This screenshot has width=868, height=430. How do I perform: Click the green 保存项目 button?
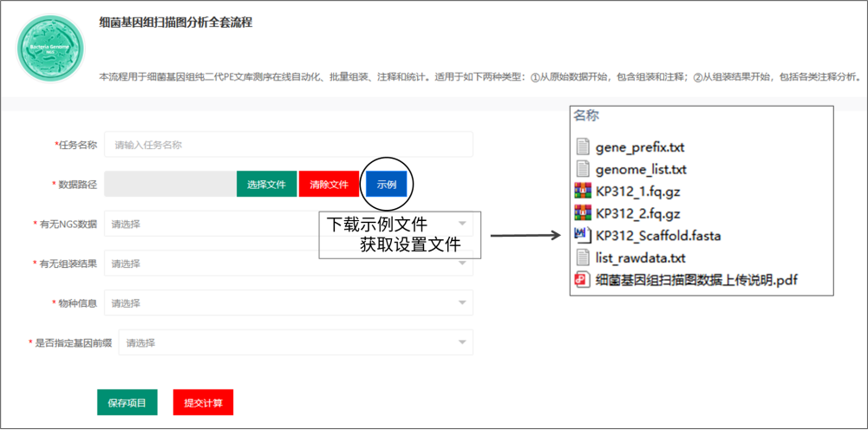point(127,402)
